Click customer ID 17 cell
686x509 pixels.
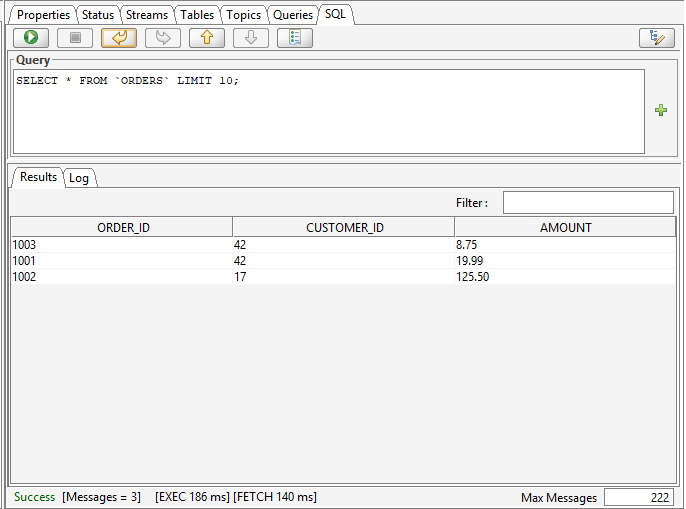coord(344,277)
